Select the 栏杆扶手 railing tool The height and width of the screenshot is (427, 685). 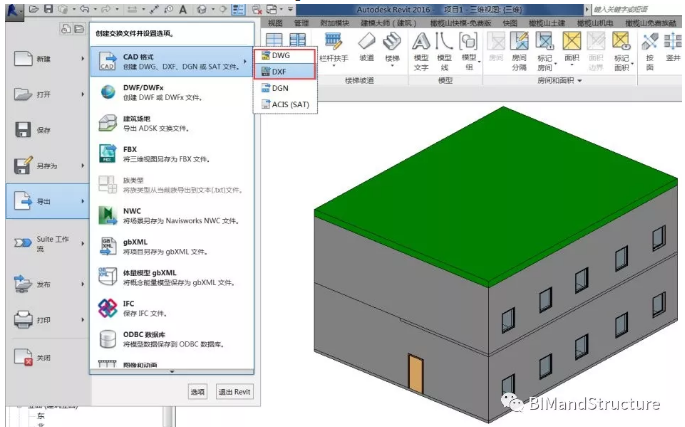point(334,48)
